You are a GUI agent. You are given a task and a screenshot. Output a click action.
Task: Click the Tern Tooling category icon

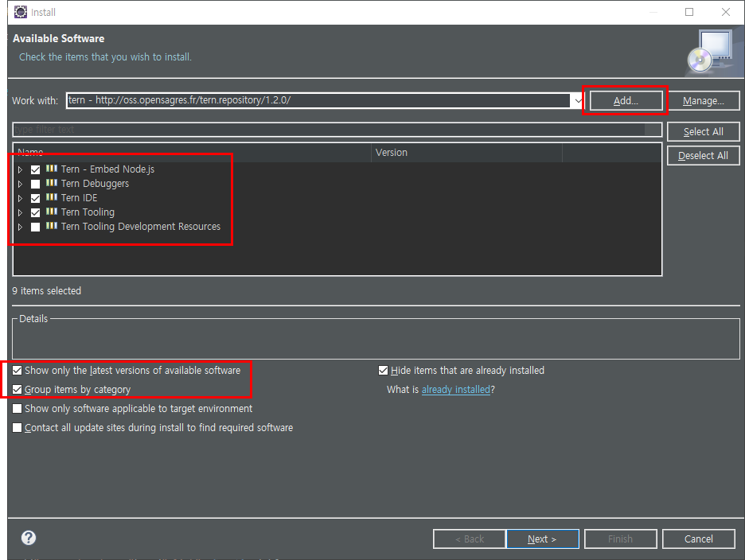tap(51, 212)
